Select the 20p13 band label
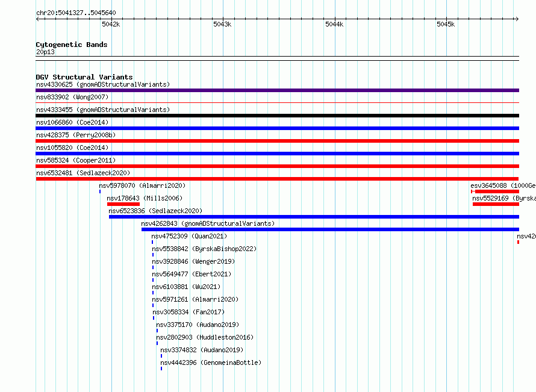 [x=45, y=52]
